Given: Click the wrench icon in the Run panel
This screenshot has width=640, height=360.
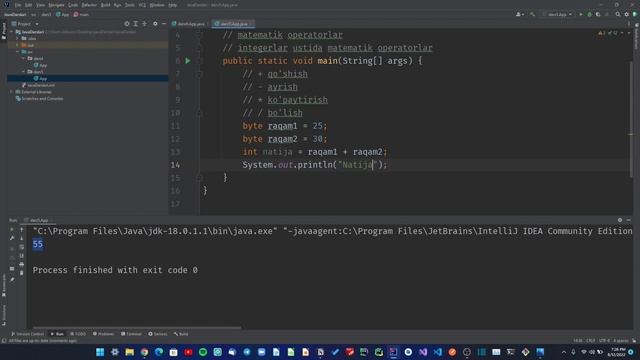Looking at the screenshot, I should 12,238.
